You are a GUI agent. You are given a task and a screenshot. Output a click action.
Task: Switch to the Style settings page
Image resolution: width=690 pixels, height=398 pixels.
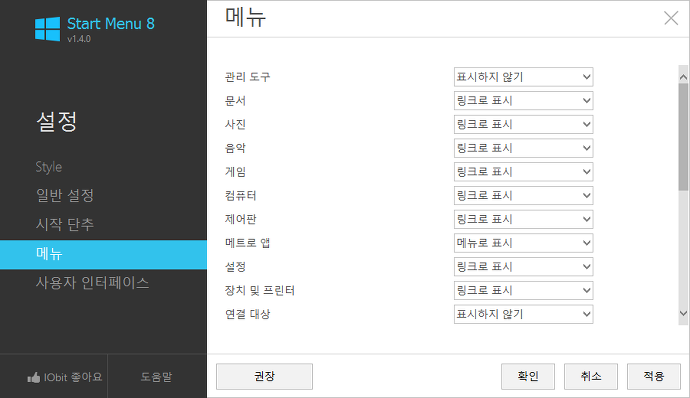tap(49, 167)
